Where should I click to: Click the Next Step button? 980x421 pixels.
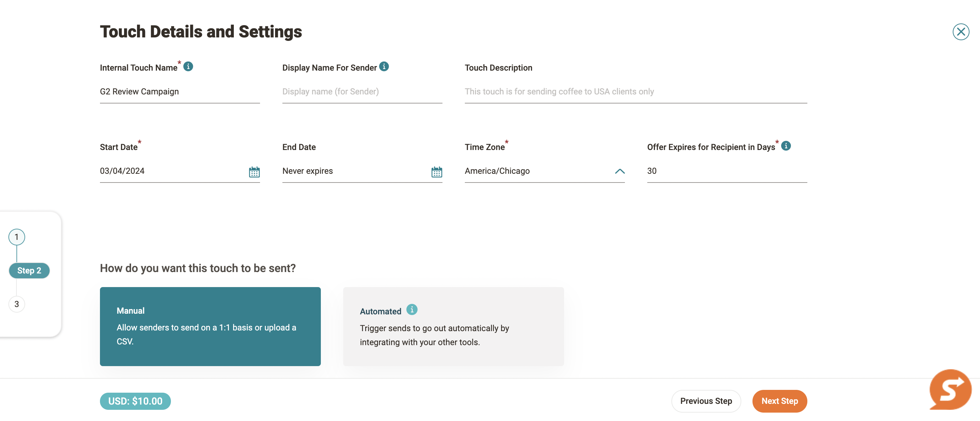pyautogui.click(x=779, y=401)
